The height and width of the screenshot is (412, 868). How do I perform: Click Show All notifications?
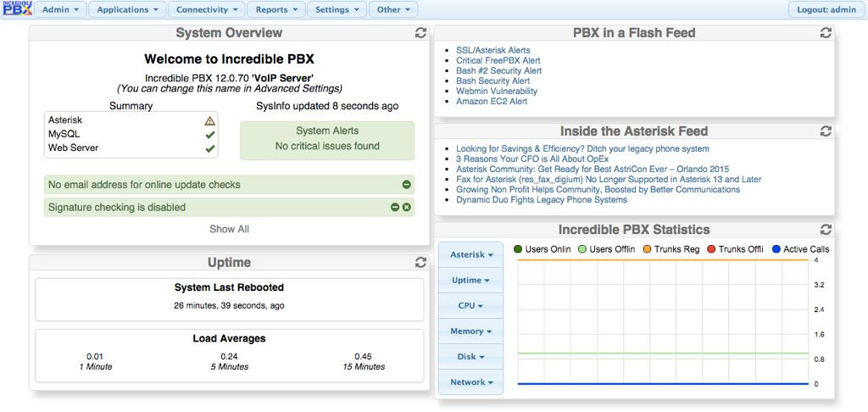pos(229,229)
